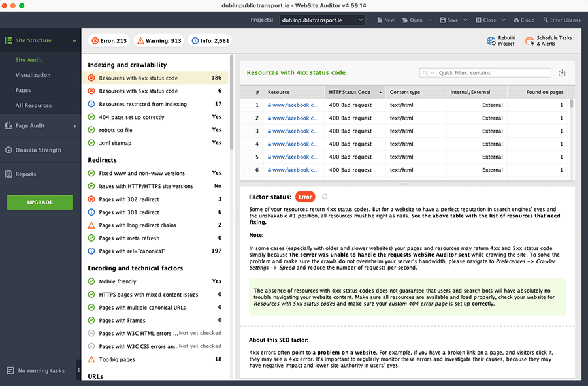Select Pages with W3C HTML errors row

click(154, 333)
